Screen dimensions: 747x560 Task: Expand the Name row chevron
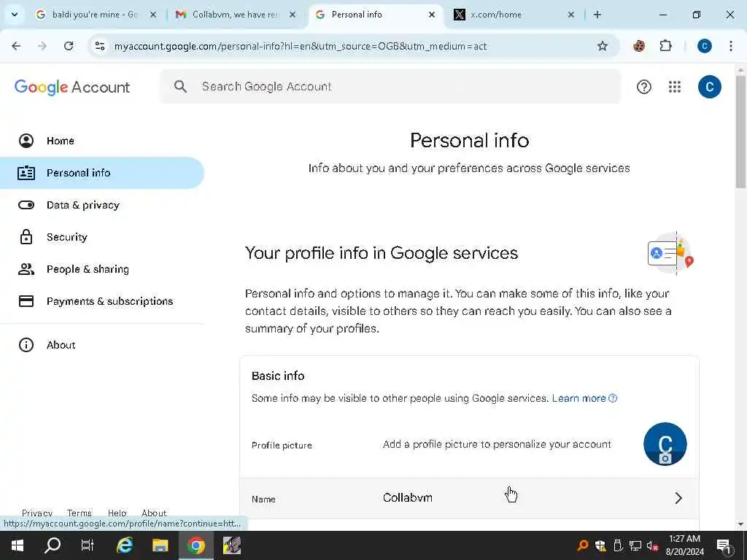click(678, 498)
